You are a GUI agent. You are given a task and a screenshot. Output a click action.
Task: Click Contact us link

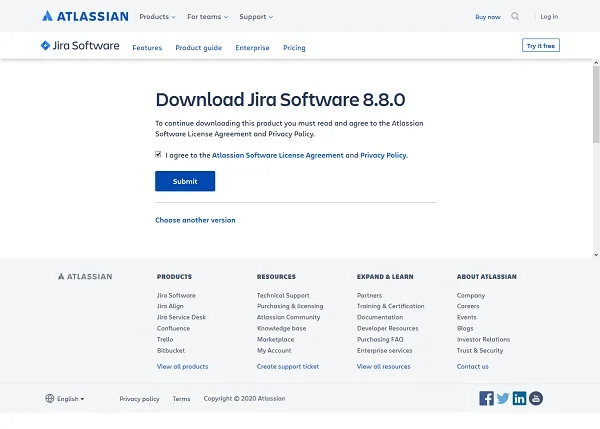(473, 367)
